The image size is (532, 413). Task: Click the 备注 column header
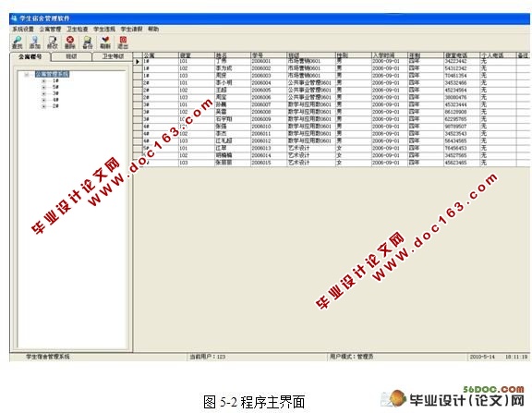click(x=523, y=55)
